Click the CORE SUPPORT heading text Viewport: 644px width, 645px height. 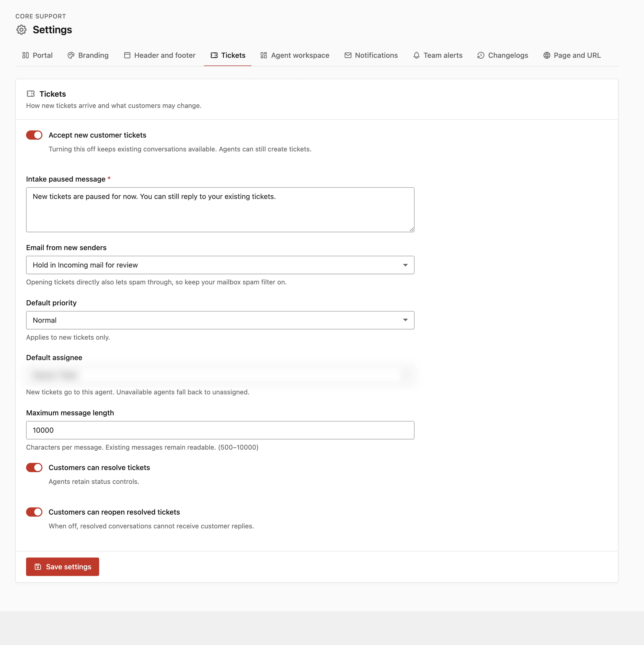(x=41, y=16)
